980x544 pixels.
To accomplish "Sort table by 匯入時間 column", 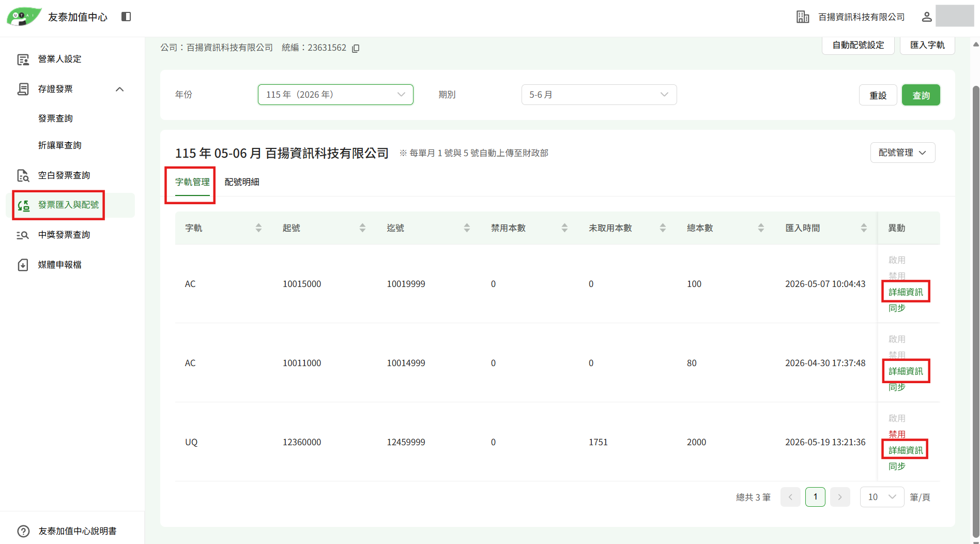I will [x=864, y=228].
